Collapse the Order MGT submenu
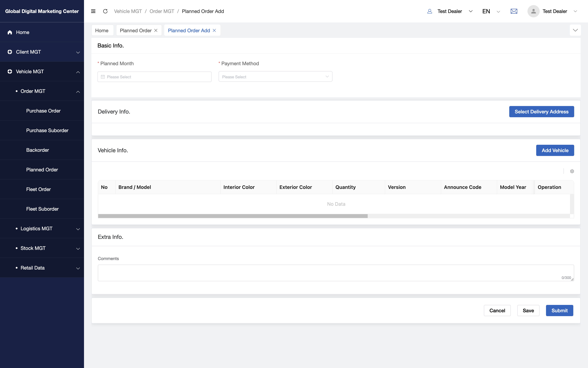Screen dimensions: 588x368 pyautogui.click(x=78, y=92)
